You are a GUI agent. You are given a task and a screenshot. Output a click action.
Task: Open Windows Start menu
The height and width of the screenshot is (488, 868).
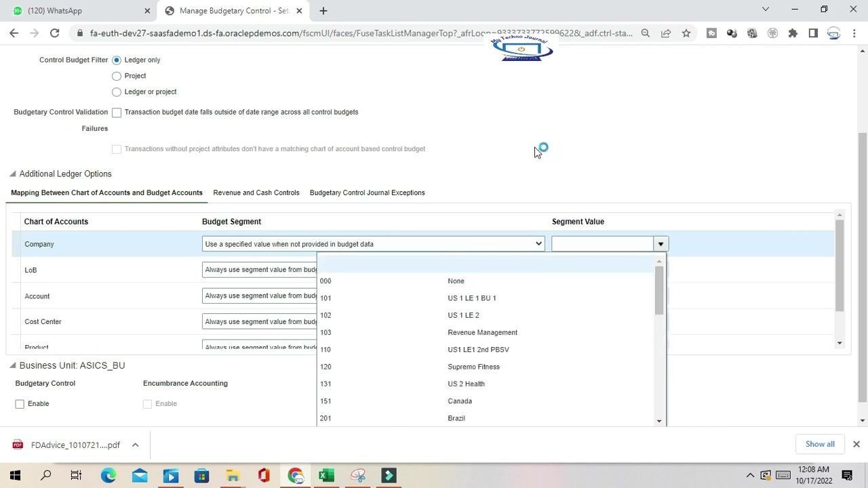pyautogui.click(x=15, y=475)
